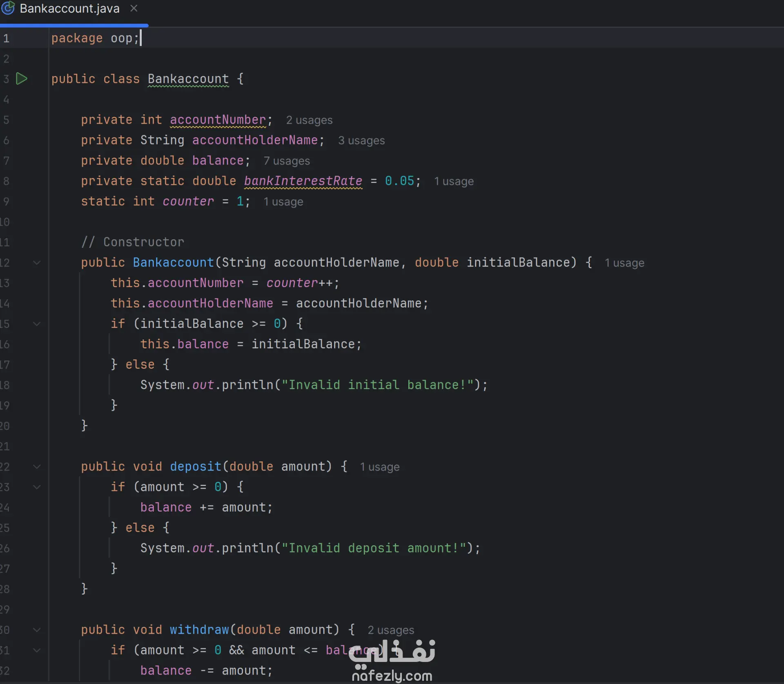Click the Java class icon on the file tab
Image resolution: width=784 pixels, height=684 pixels.
point(8,8)
